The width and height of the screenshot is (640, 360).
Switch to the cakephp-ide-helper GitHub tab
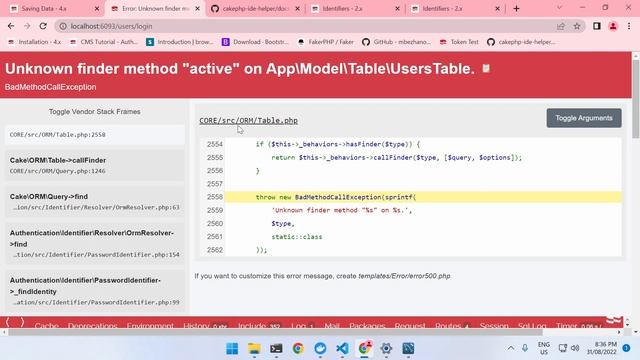tap(256, 9)
